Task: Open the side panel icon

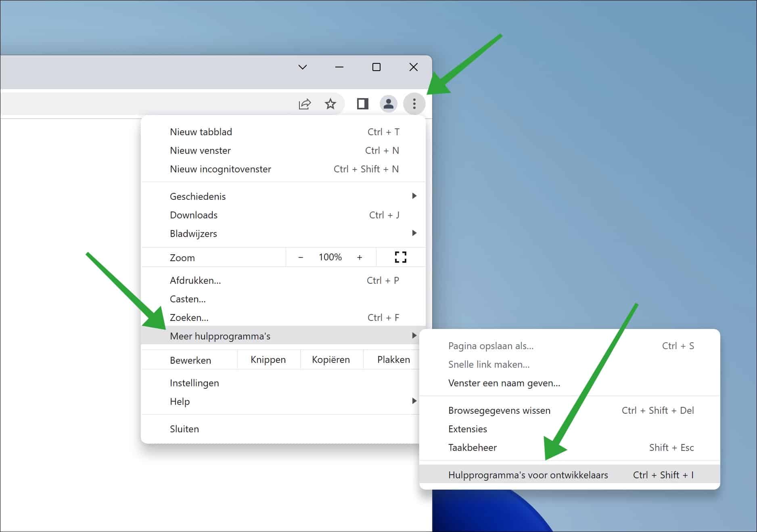Action: [362, 104]
